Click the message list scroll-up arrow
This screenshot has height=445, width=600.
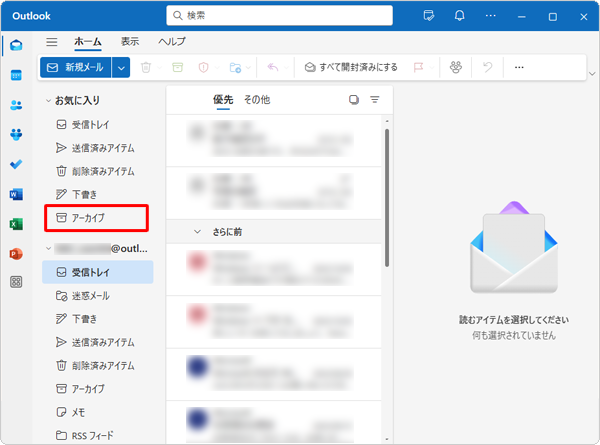tap(387, 121)
